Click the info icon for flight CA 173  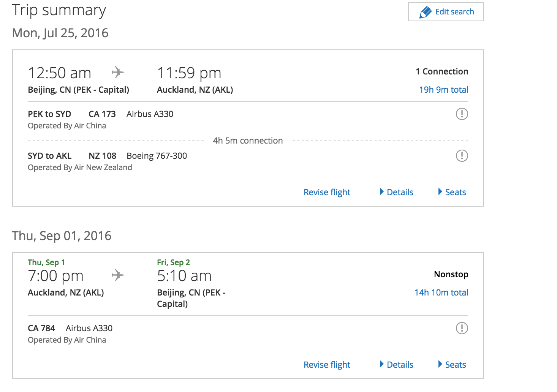tap(462, 114)
